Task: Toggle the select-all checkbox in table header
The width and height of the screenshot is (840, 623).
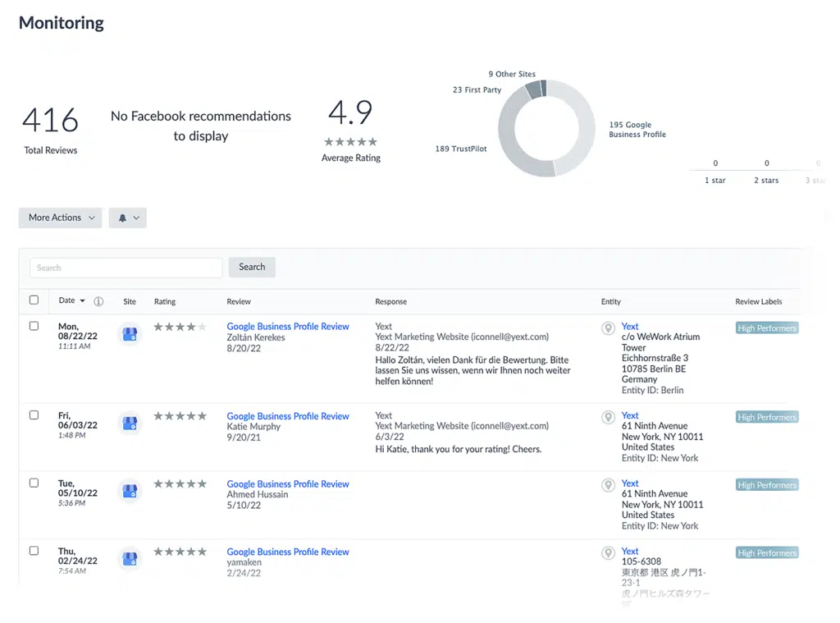Action: pyautogui.click(x=34, y=300)
